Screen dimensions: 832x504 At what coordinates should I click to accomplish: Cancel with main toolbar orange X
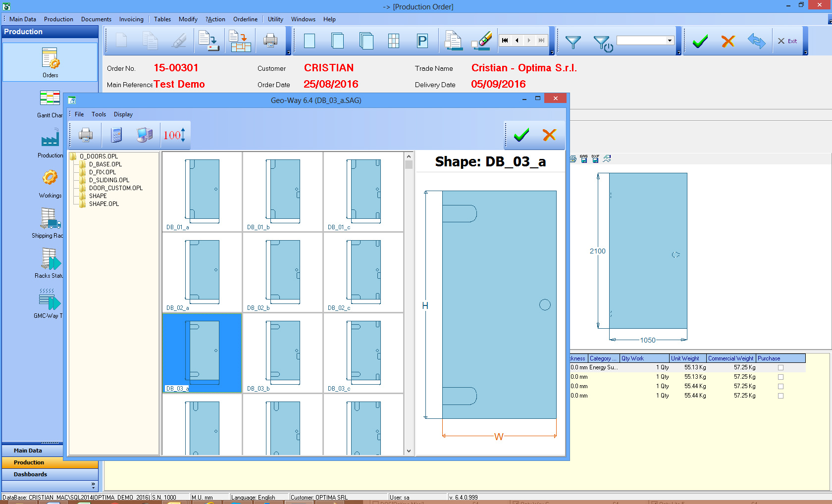pyautogui.click(x=728, y=41)
